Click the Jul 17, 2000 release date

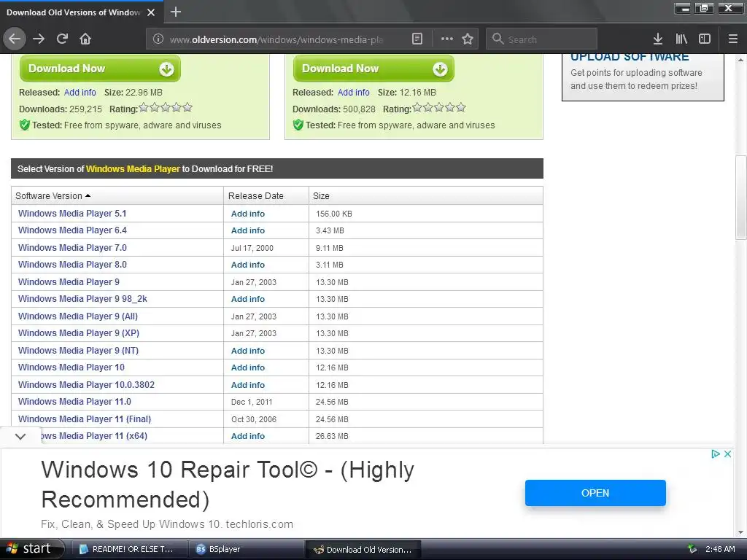(x=252, y=248)
